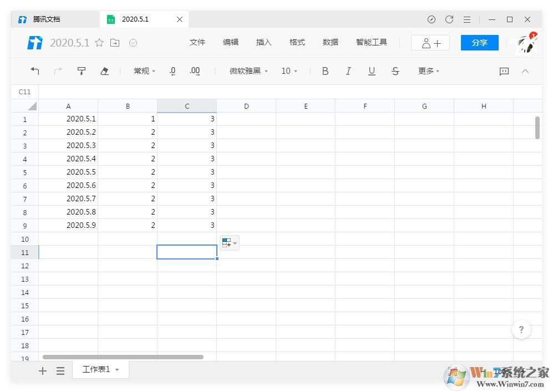Toggle strikethrough formatting
The height and width of the screenshot is (392, 553).
395,71
